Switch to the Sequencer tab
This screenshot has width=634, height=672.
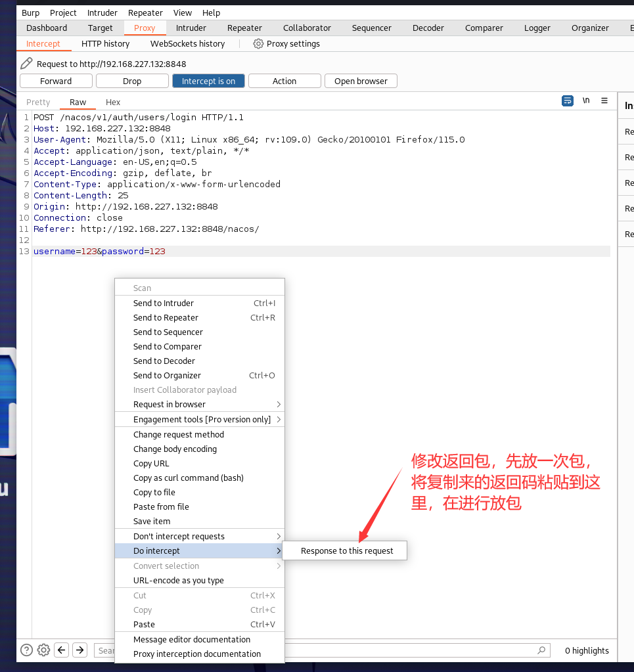click(x=372, y=28)
